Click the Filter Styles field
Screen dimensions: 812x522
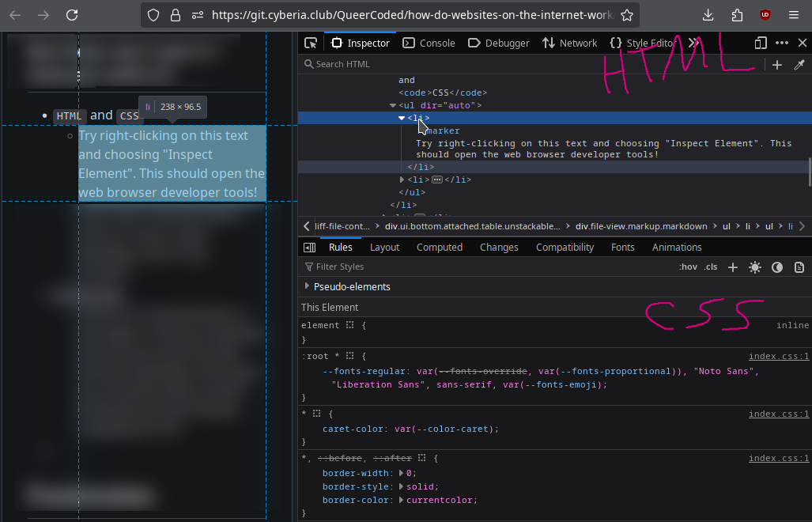coord(487,267)
